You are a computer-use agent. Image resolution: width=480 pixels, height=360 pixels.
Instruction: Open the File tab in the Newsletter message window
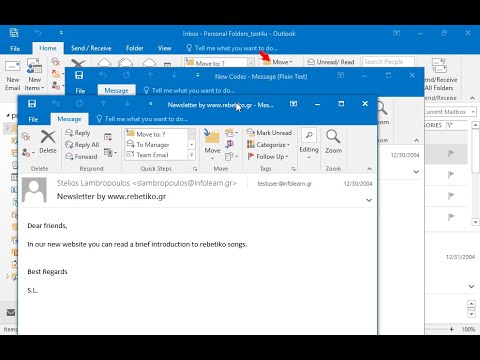(x=33, y=119)
